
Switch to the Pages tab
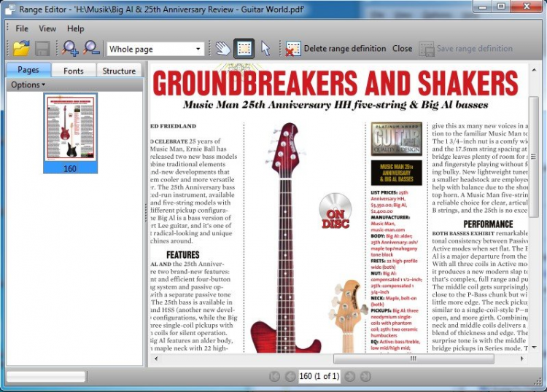click(28, 70)
